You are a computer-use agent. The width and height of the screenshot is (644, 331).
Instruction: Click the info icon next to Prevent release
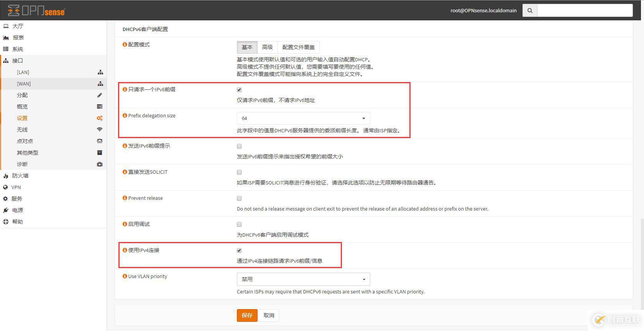pos(125,198)
